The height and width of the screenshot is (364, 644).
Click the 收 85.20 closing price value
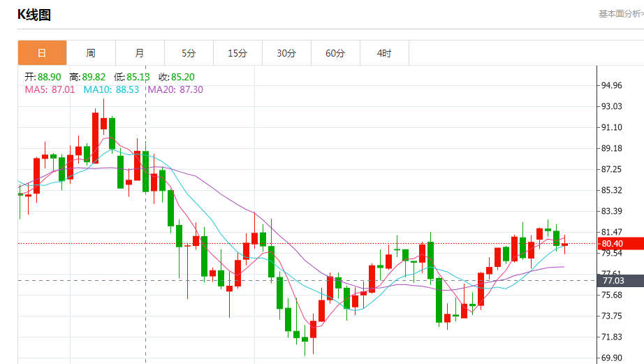(x=182, y=77)
